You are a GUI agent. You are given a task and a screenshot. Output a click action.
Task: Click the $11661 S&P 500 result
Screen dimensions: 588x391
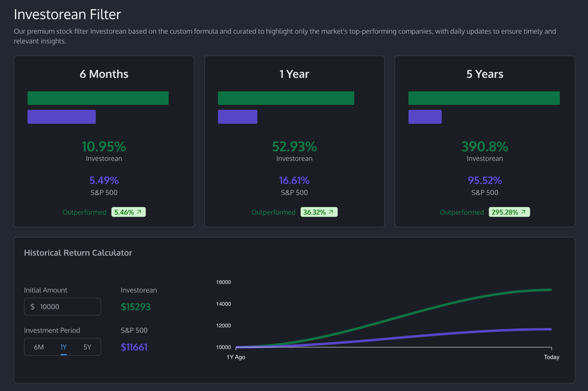tap(134, 347)
